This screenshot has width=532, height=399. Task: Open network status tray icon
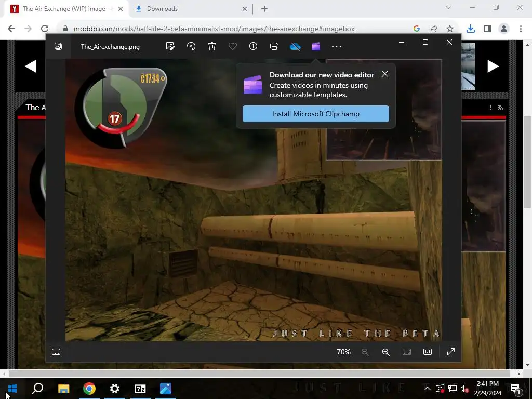click(453, 389)
